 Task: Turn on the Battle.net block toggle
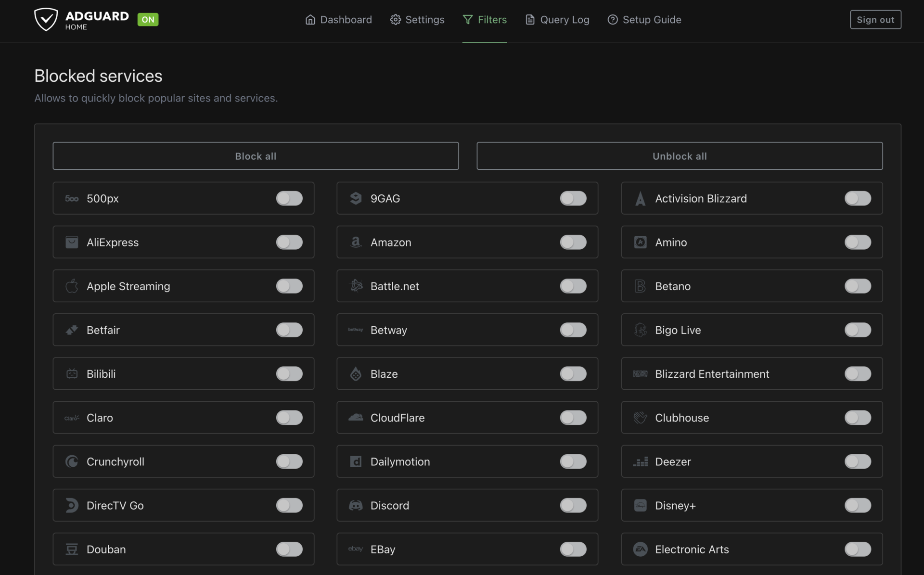(573, 286)
